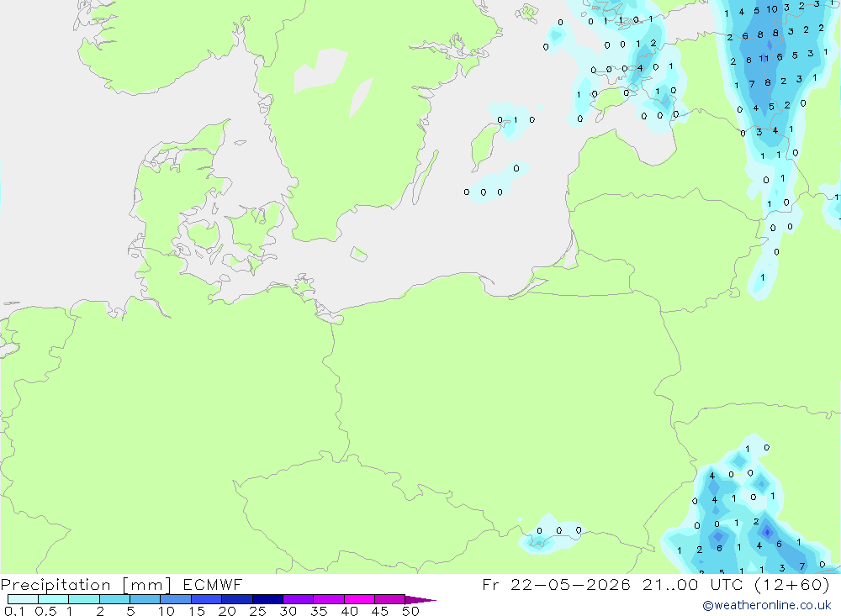Click the "11" precipitation value on the map
This screenshot has width=841, height=616.
tap(764, 59)
